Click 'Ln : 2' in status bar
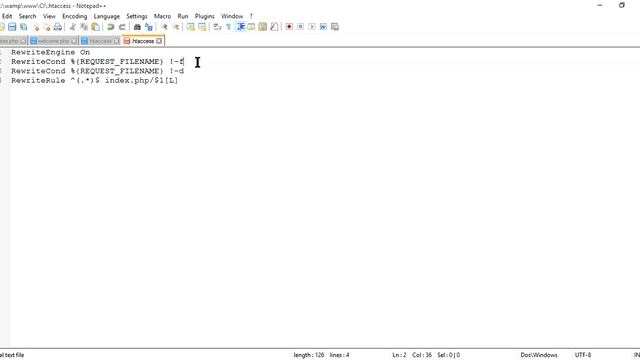 click(399, 355)
